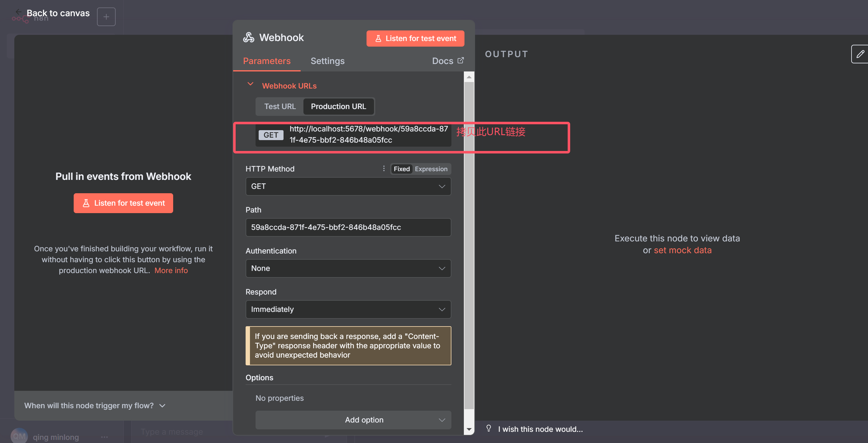Open HTTP Method three-dot options menu

tap(383, 168)
